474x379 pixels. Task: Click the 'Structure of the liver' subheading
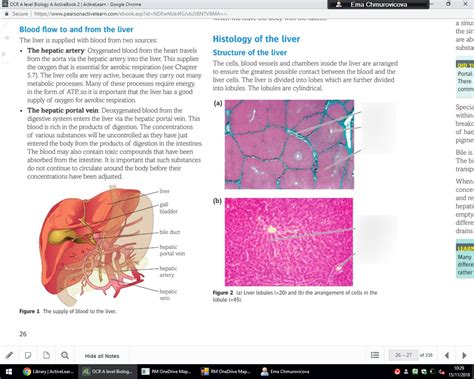pyautogui.click(x=250, y=53)
